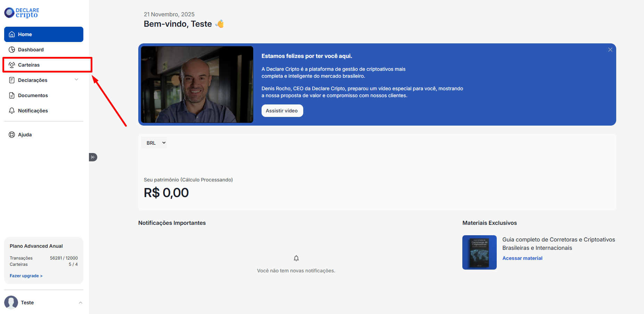The height and width of the screenshot is (314, 644).
Task: Expand the Declarações submenu chevron
Action: (x=76, y=80)
